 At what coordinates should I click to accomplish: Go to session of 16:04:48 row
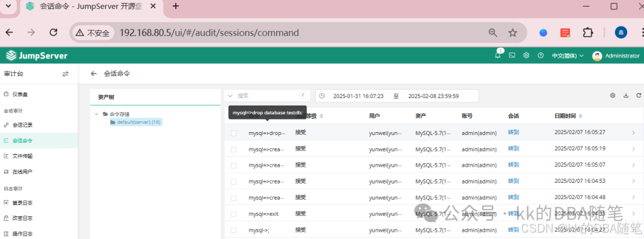tap(513, 197)
